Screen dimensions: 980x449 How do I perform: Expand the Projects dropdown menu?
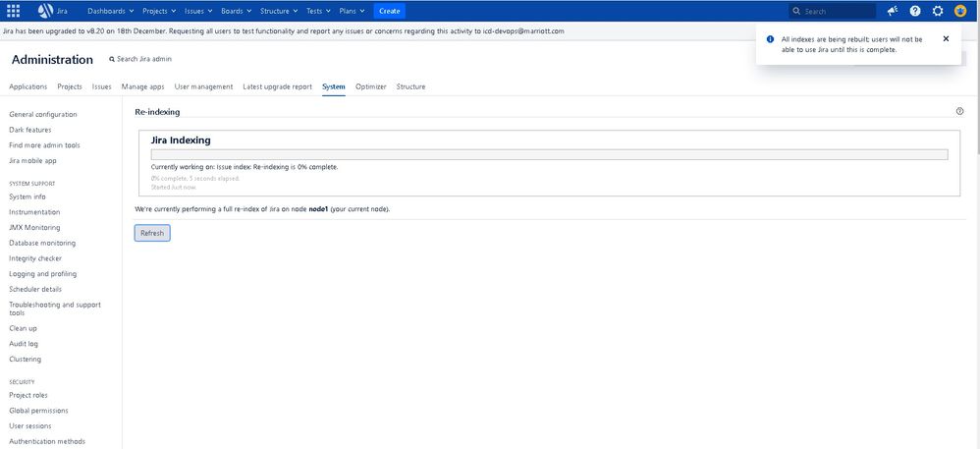point(159,11)
